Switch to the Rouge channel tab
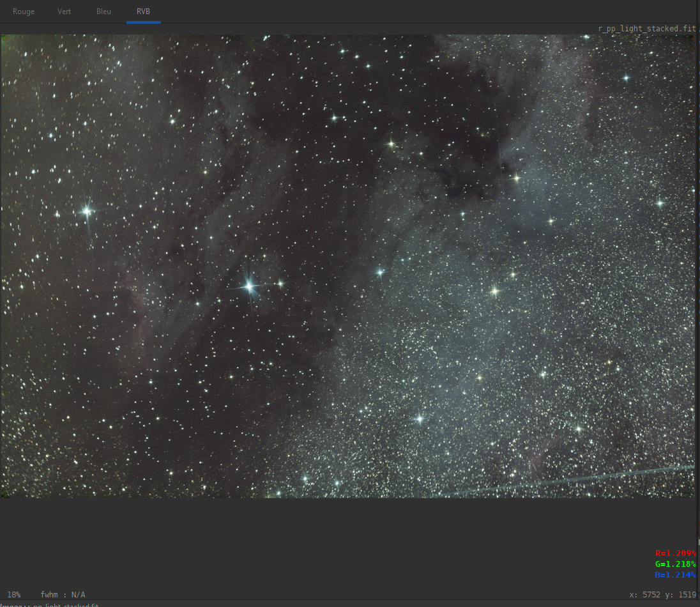 (24, 12)
